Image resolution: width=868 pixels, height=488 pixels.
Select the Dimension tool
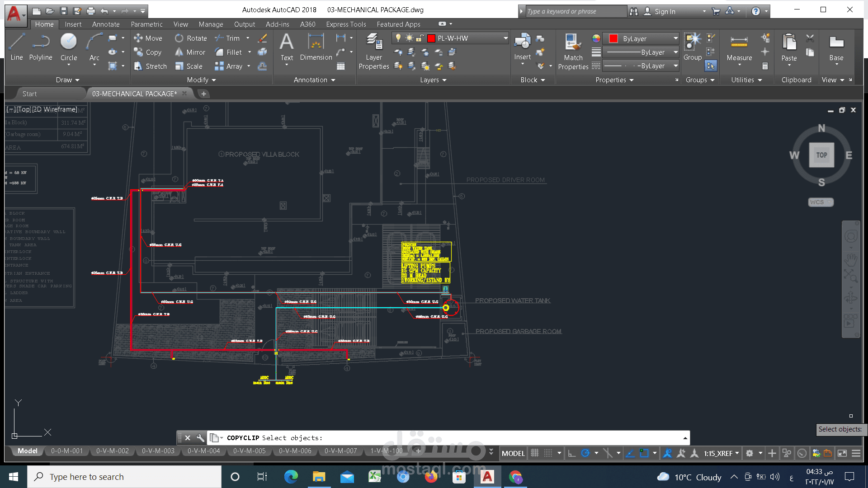316,47
